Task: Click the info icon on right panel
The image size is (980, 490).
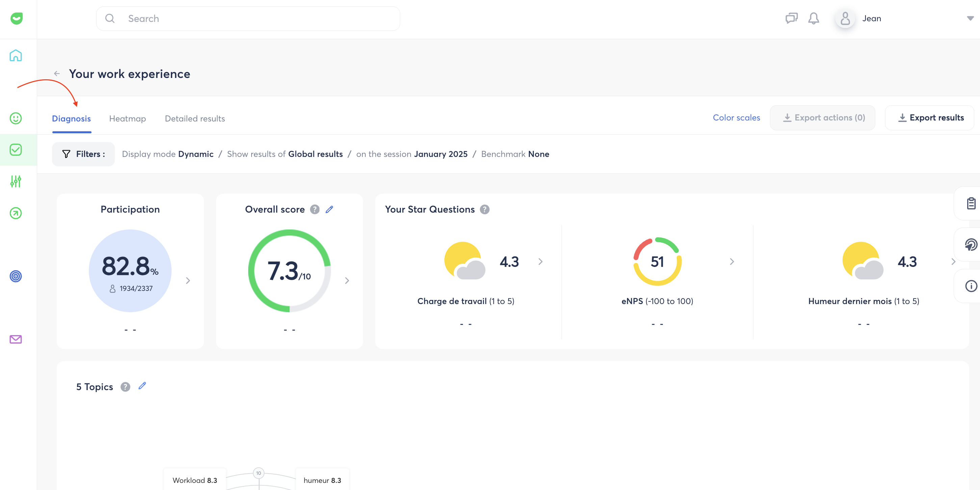Action: pos(971,286)
